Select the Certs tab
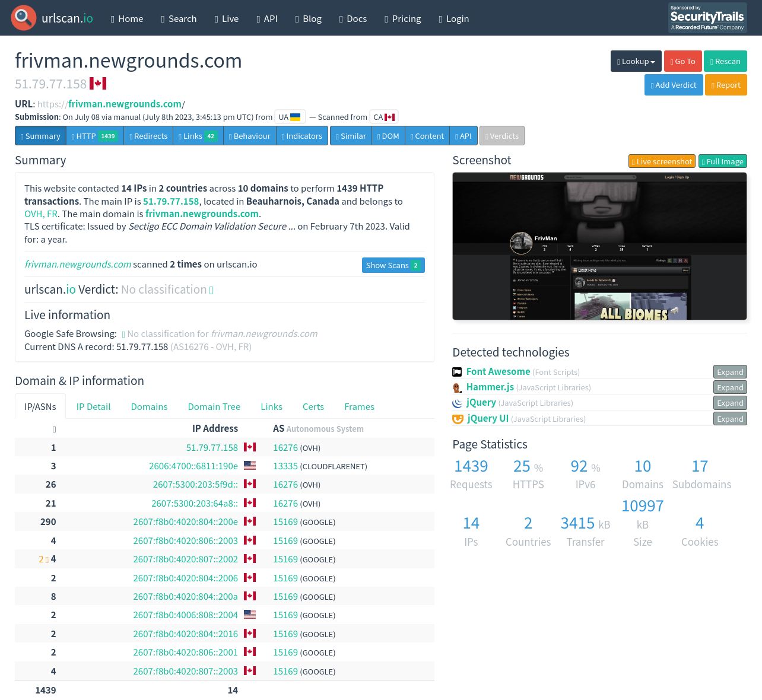Viewport: 762px width, 700px height. coord(313,406)
